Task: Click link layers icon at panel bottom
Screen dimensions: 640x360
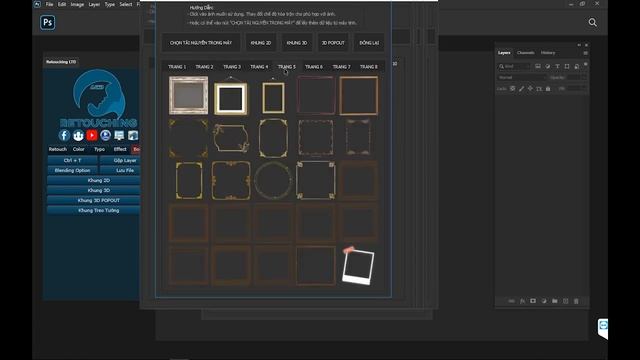Action: pos(511,301)
